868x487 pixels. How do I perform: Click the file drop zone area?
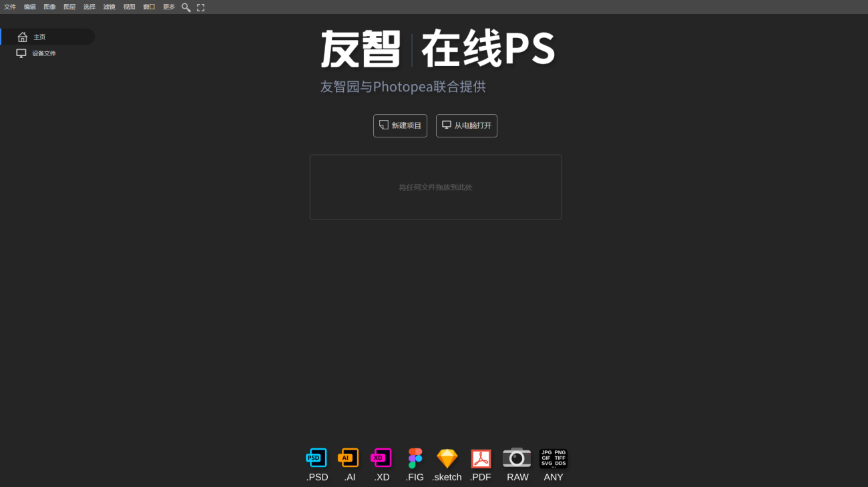coord(435,187)
